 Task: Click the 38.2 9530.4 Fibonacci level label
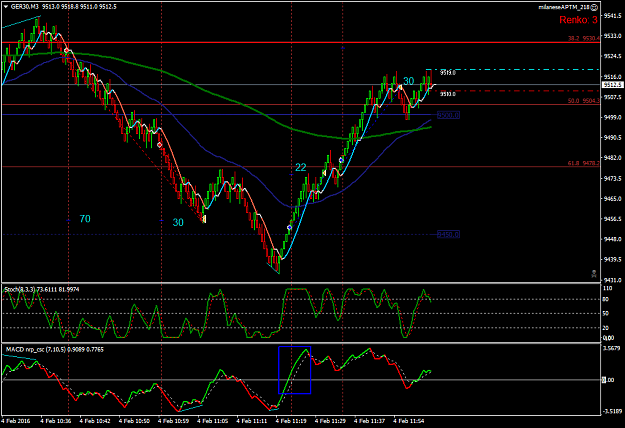click(x=584, y=38)
